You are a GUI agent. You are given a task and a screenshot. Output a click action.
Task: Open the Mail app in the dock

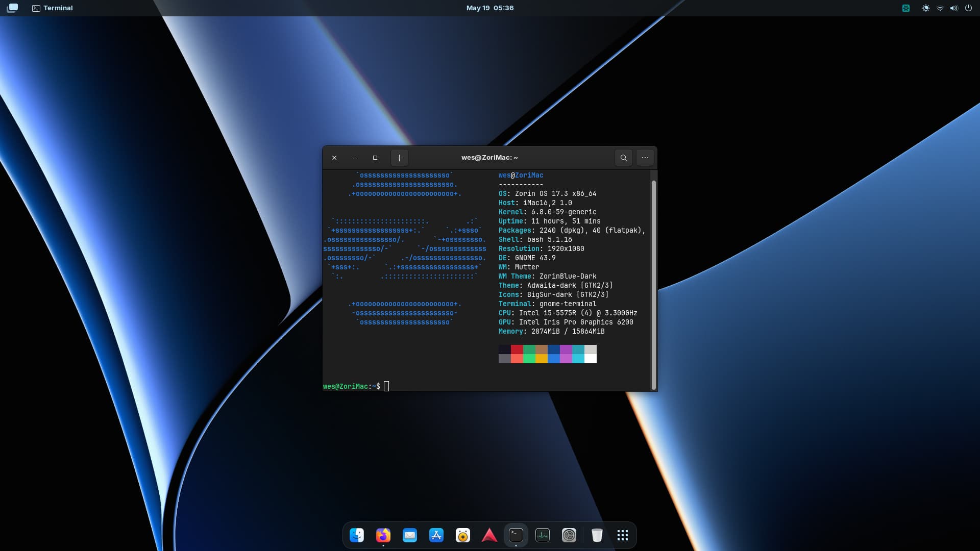click(410, 535)
